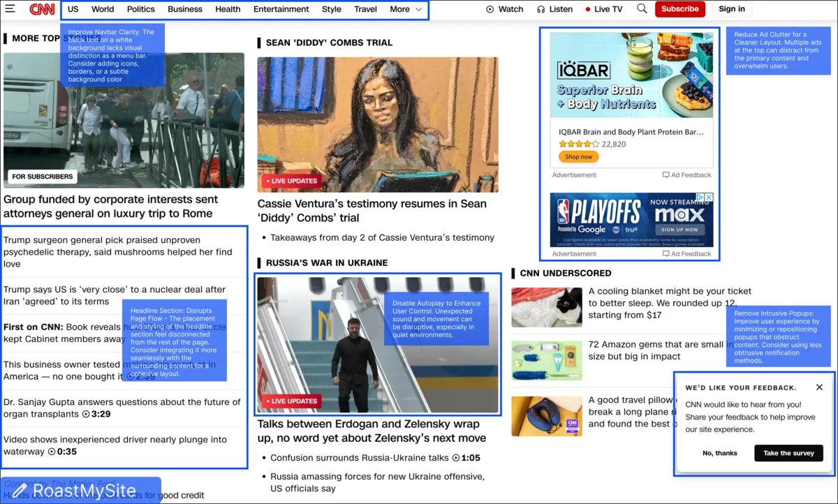The image size is (838, 504).
Task: Click the blue travel pillow thumbnail
Action: tap(547, 416)
